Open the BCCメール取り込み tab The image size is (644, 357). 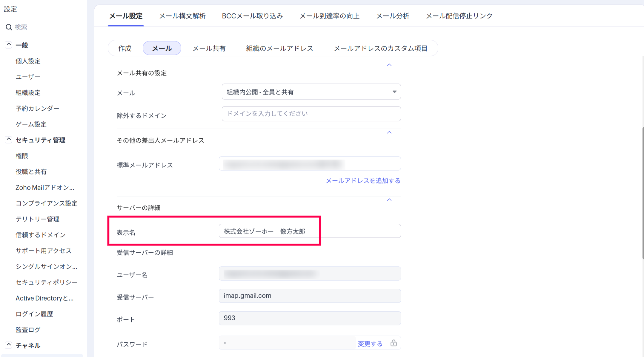click(x=252, y=16)
